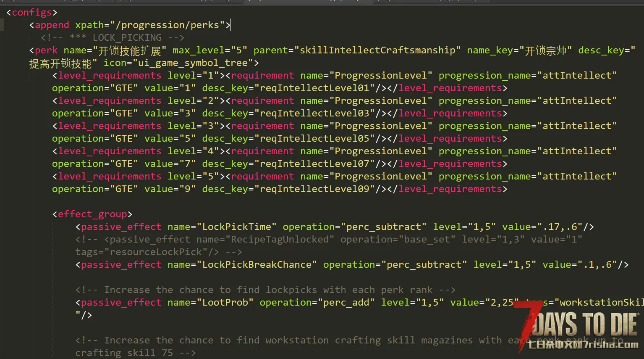Click the LOCK_PICKING comment line

point(113,38)
